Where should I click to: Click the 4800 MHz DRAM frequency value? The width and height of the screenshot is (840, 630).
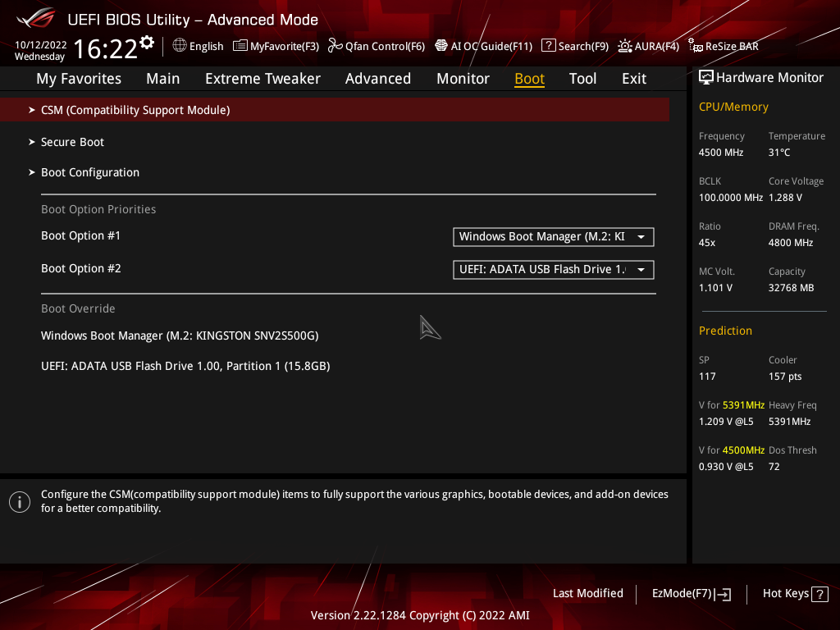[791, 243]
